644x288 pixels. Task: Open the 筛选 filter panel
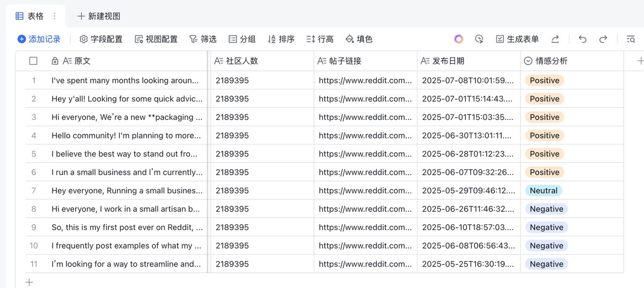coord(203,39)
